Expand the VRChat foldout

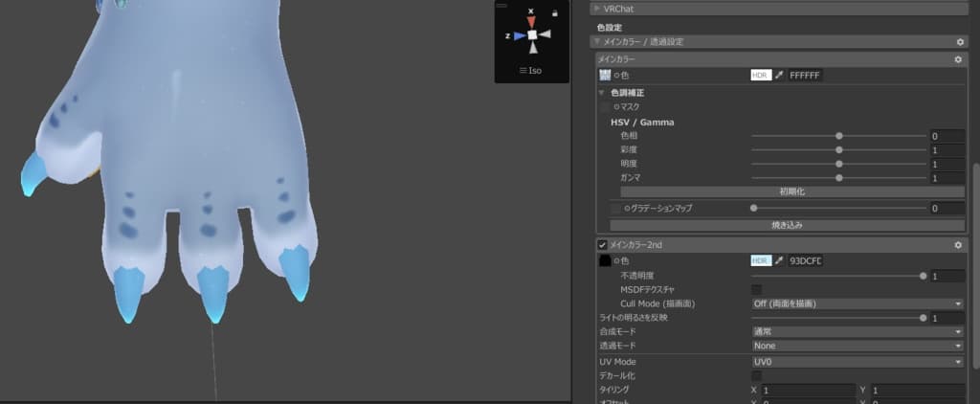pos(597,9)
